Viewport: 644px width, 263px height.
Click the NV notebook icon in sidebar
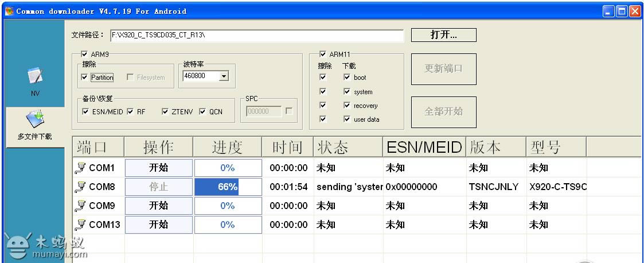point(35,78)
